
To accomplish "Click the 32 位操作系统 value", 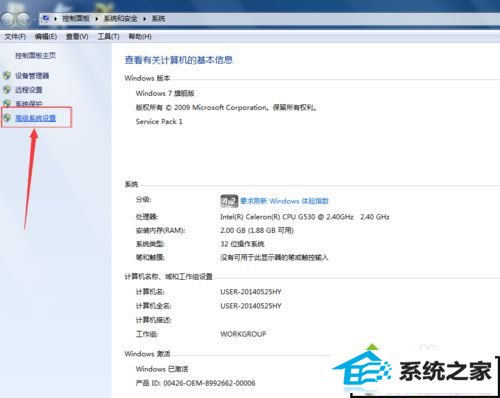I will pyautogui.click(x=242, y=244).
